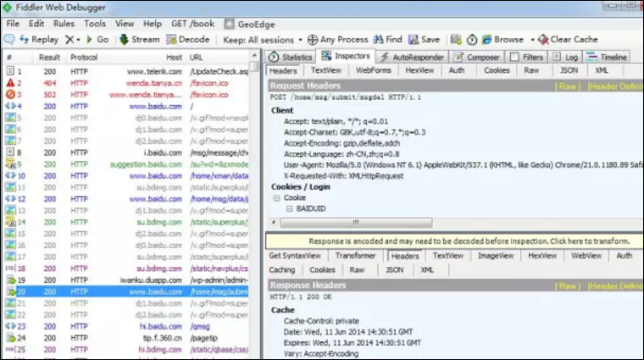Image resolution: width=644 pixels, height=360 pixels.
Task: Click the GET /book menu item
Action: click(192, 24)
